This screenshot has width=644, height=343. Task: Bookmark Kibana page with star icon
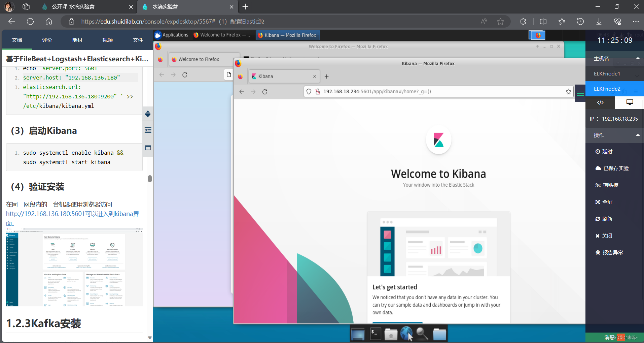click(569, 92)
